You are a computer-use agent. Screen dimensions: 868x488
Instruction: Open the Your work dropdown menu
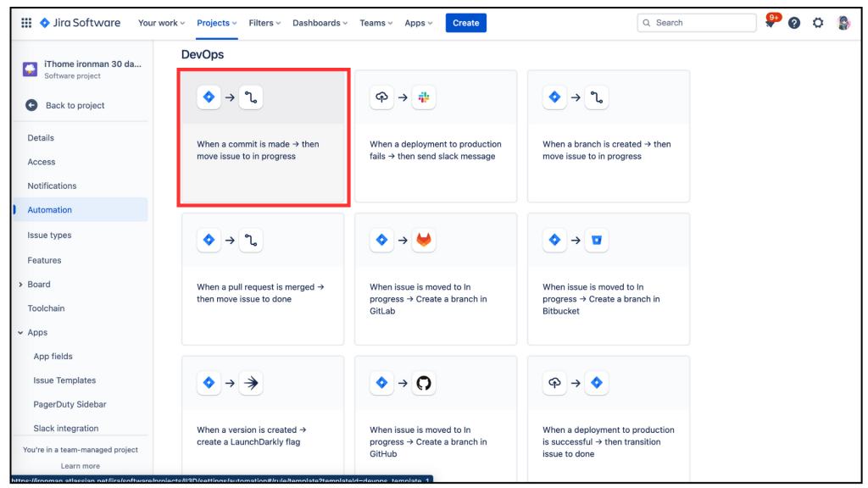(x=161, y=23)
